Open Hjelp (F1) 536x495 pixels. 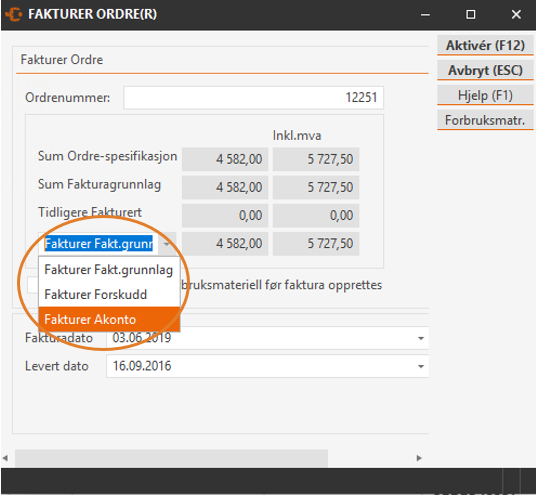point(485,95)
